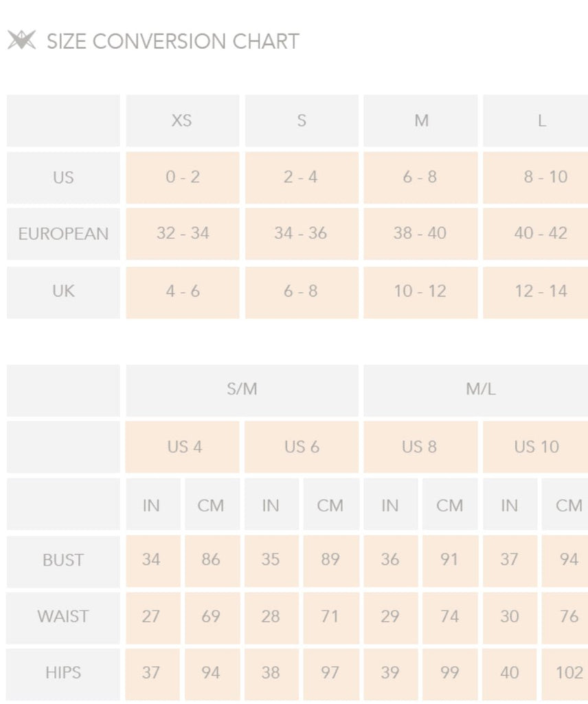Screen dimensions: 588x704
Task: Click the UK row label
Action: (63, 292)
